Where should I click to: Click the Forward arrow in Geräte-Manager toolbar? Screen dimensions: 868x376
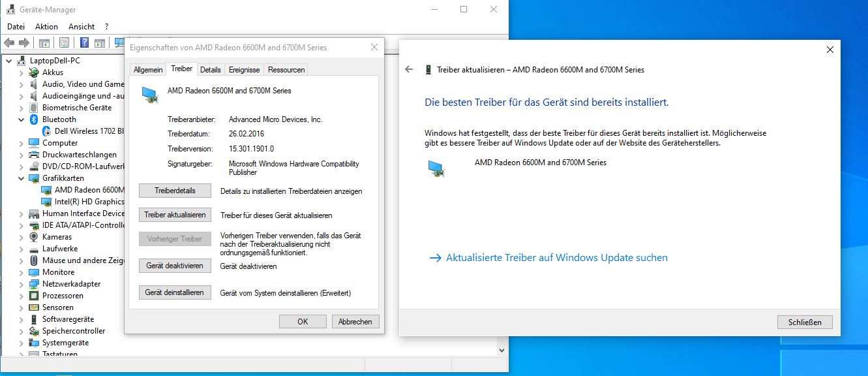24,43
